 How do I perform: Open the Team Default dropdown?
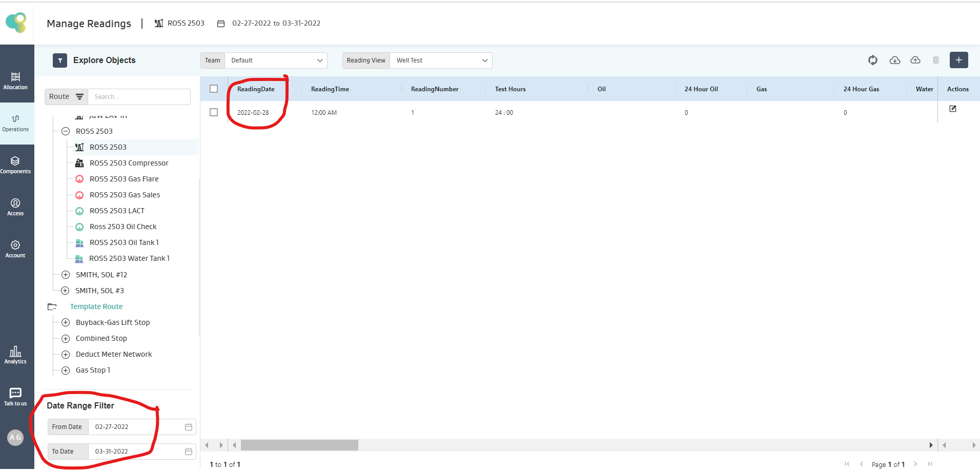click(276, 60)
